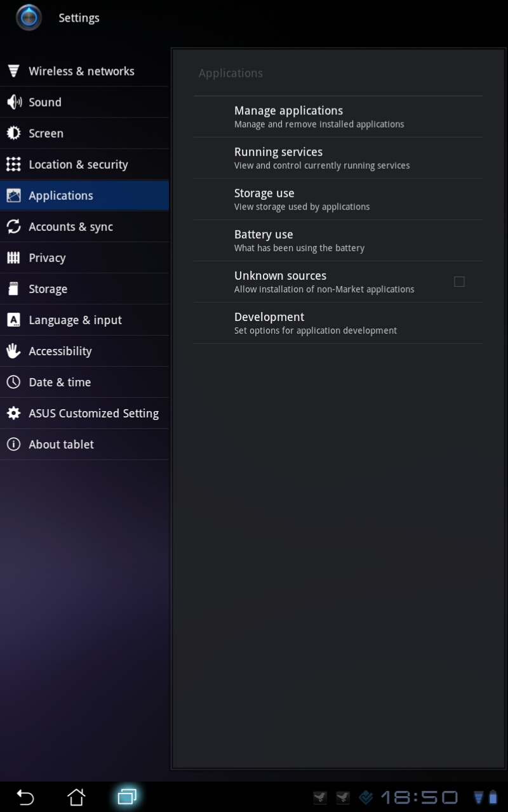
Task: Open Storage settings category
Action: (x=84, y=289)
